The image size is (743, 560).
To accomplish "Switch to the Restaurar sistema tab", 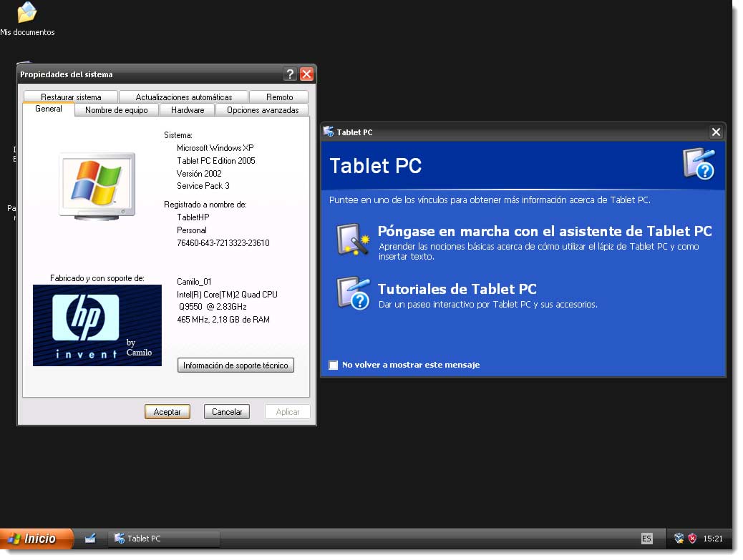I will tap(71, 97).
